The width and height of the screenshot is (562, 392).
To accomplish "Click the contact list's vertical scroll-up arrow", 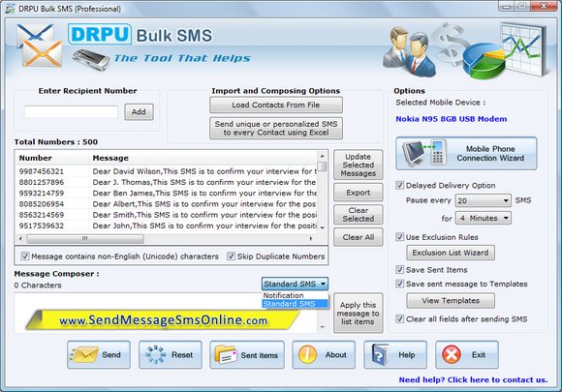I will pos(322,156).
